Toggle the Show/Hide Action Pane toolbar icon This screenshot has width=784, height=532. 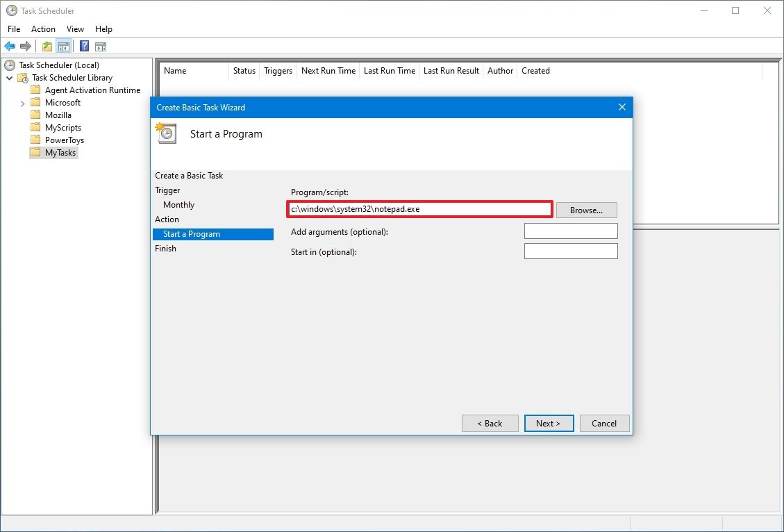(x=101, y=46)
